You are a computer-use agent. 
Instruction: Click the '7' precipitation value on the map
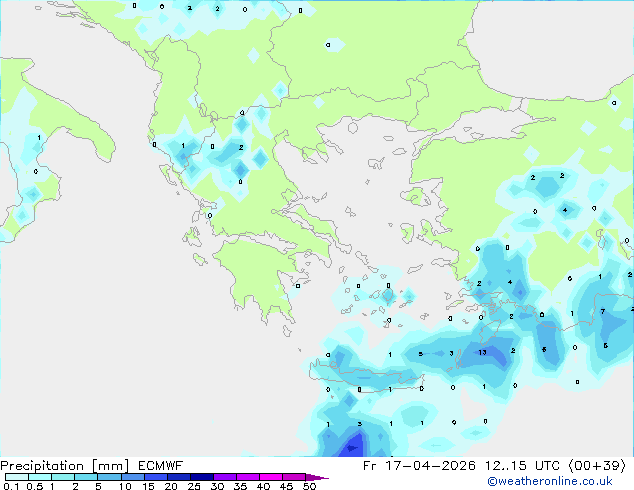[603, 311]
